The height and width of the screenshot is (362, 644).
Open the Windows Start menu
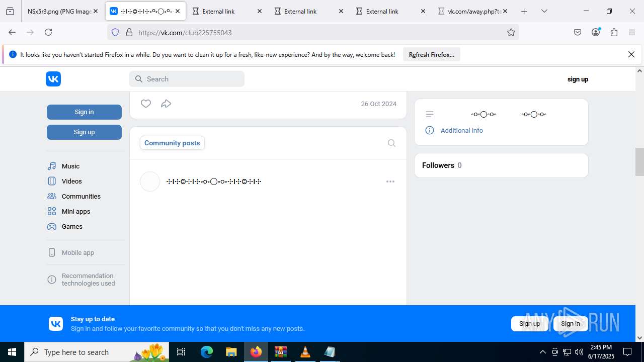click(x=12, y=352)
